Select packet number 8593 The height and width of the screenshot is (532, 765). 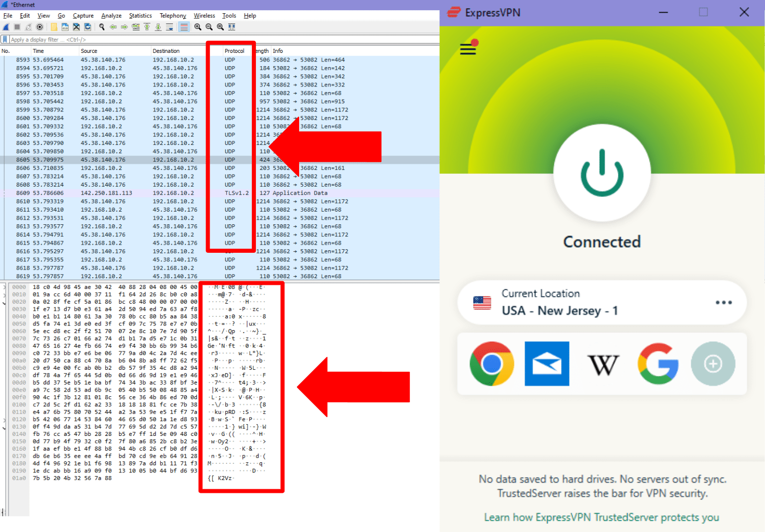[220, 60]
